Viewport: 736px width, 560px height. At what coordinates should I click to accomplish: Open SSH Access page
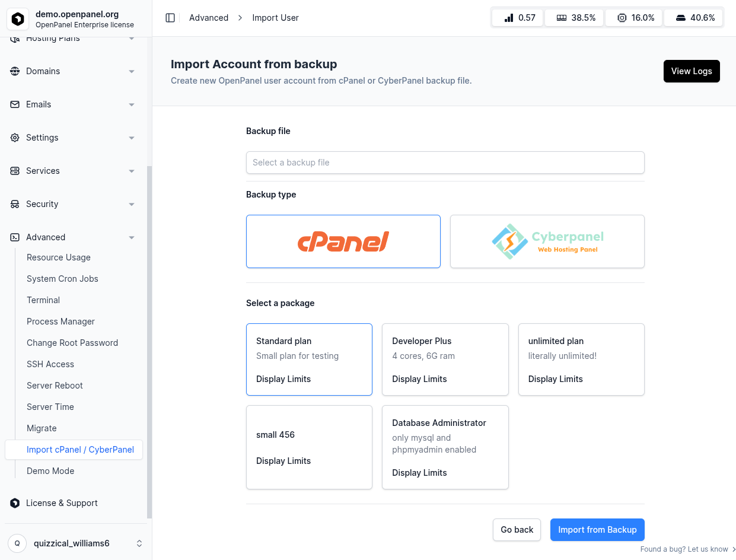tap(50, 364)
